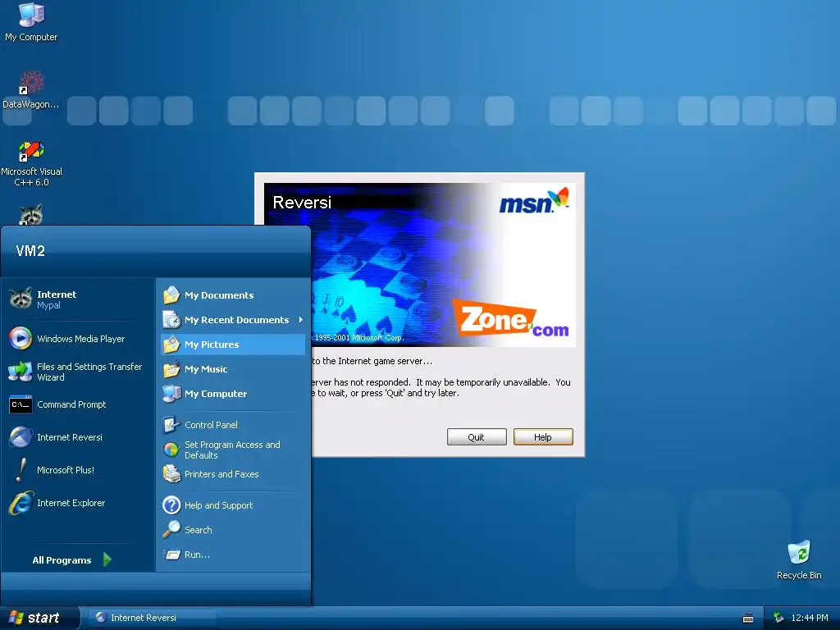Click the My Recent Documents icon
Viewport: 840px width, 630px height.
[x=171, y=320]
